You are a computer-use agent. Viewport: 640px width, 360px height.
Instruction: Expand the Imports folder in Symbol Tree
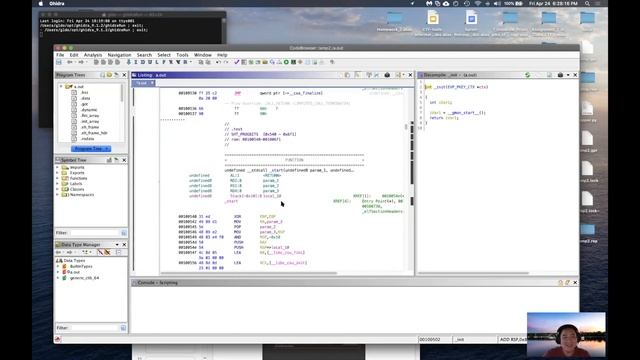(x=58, y=167)
